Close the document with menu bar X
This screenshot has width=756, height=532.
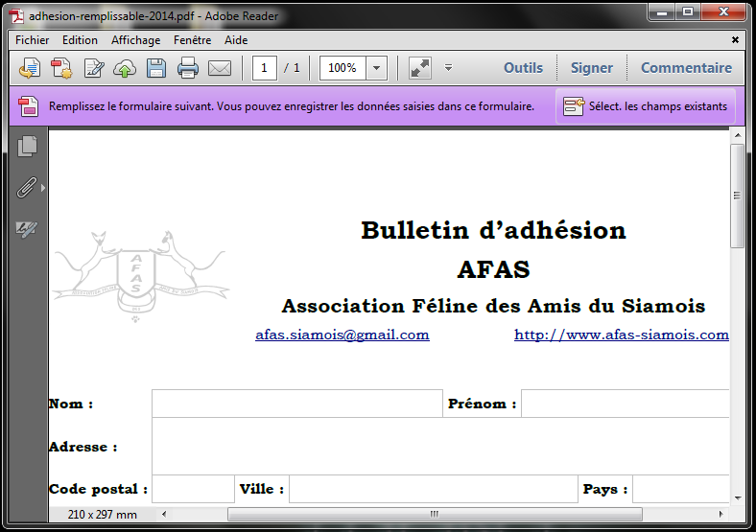tap(735, 40)
